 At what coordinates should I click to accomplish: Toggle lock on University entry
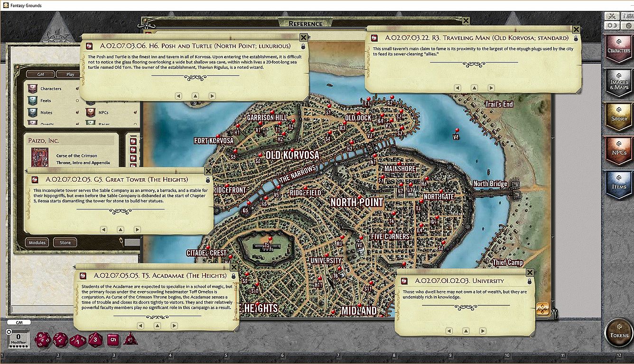point(530,282)
